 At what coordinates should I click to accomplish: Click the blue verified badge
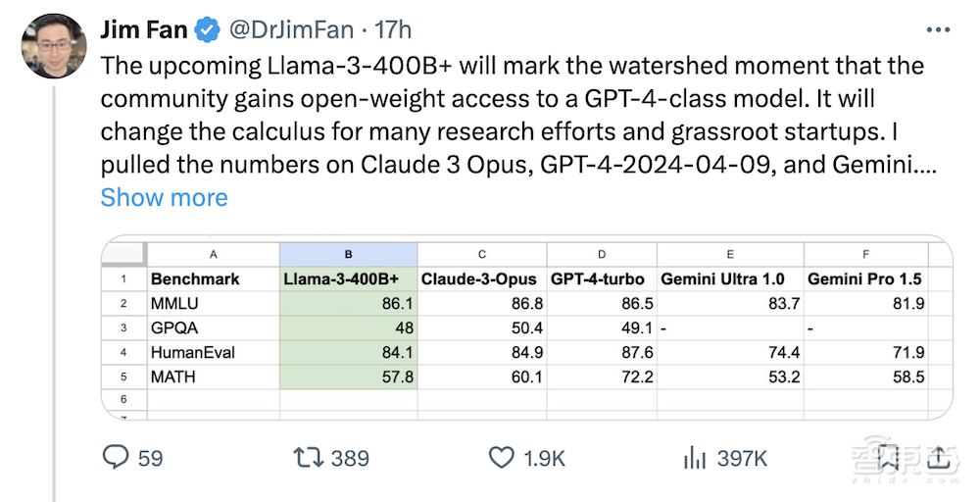pos(207,30)
